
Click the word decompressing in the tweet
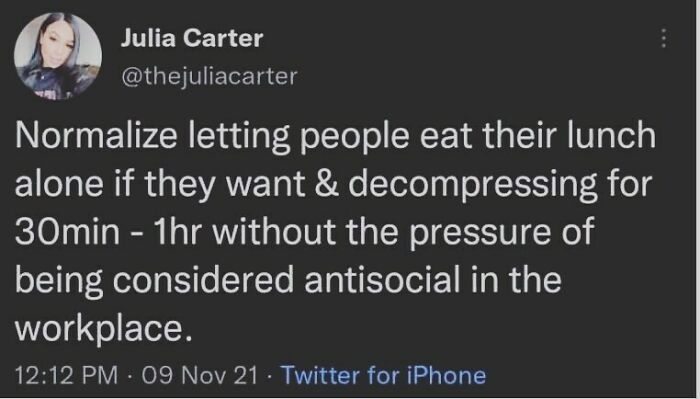(473, 186)
